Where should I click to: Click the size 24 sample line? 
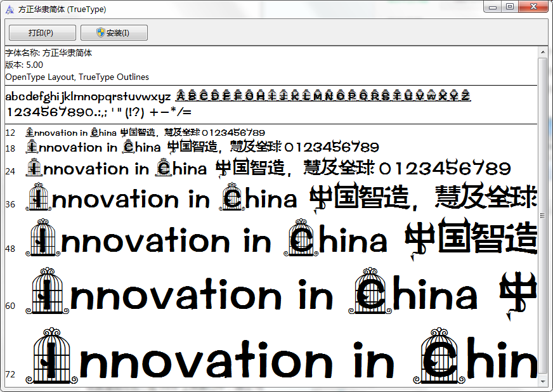click(268, 168)
